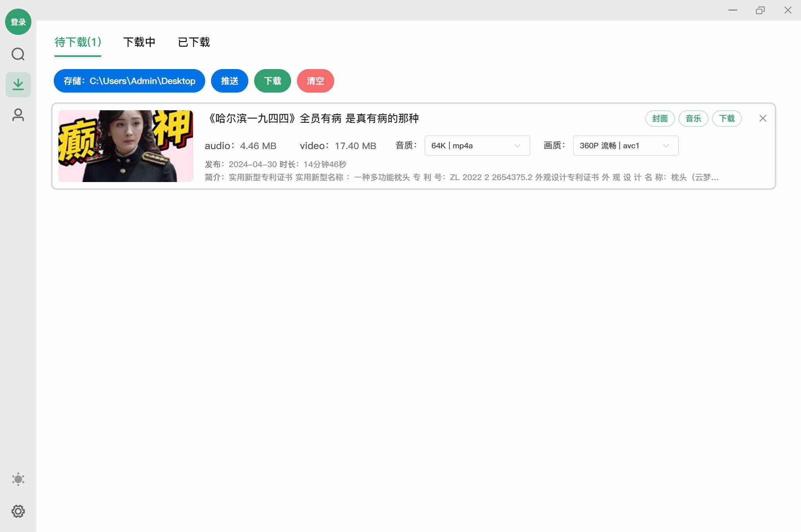Open the 音质 audio quality dropdown

coord(477,146)
